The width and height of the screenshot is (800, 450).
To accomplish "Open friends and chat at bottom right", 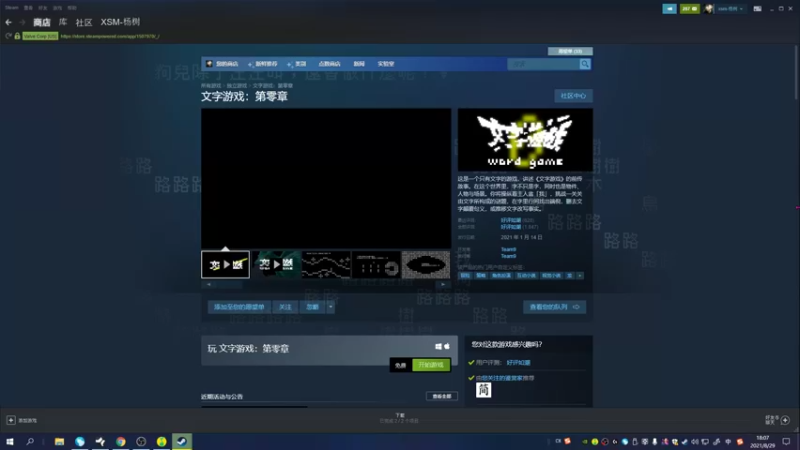I will click(x=778, y=420).
